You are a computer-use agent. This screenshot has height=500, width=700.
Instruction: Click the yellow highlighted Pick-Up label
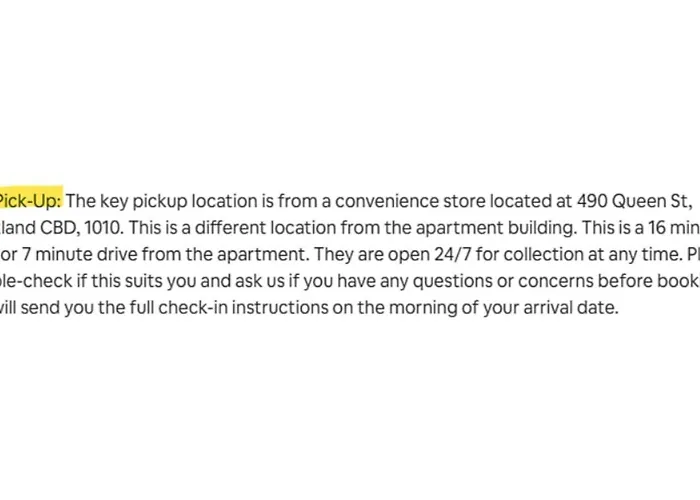tap(30, 201)
